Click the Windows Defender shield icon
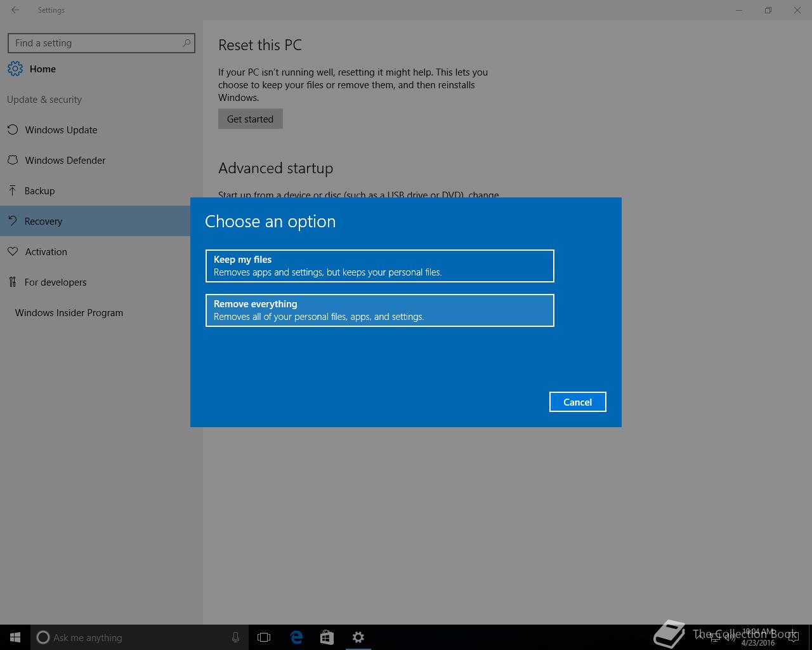 12,160
